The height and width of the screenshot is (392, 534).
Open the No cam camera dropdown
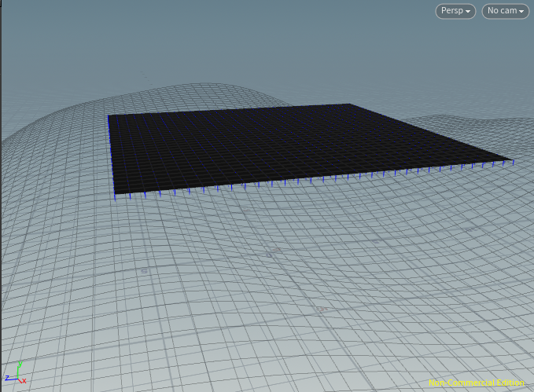[506, 11]
